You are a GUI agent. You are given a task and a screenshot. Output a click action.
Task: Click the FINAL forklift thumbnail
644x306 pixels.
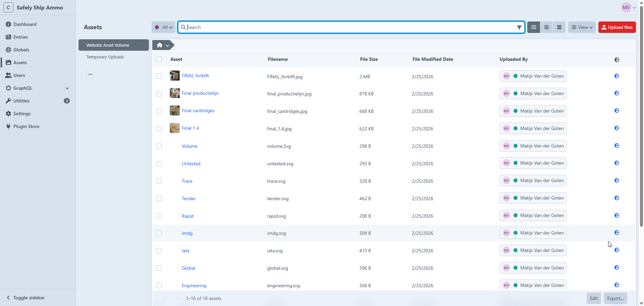tap(175, 76)
